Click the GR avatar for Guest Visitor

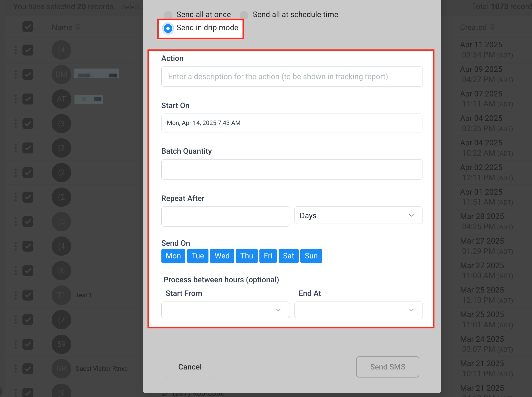click(61, 369)
